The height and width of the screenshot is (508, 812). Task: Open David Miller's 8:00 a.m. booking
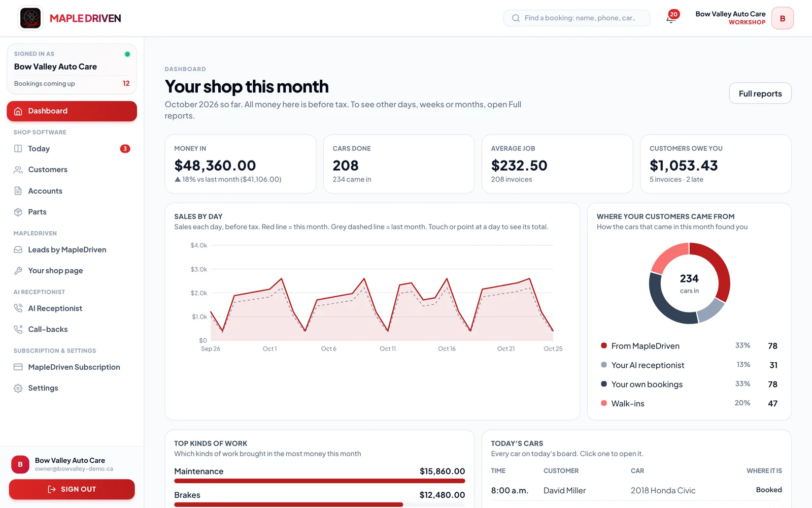636,490
